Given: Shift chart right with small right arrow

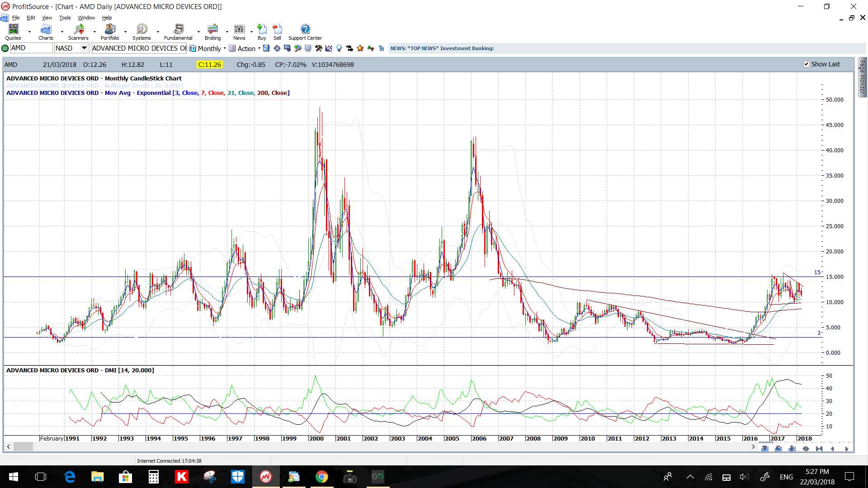Looking at the screenshot, I should click(x=846, y=449).
